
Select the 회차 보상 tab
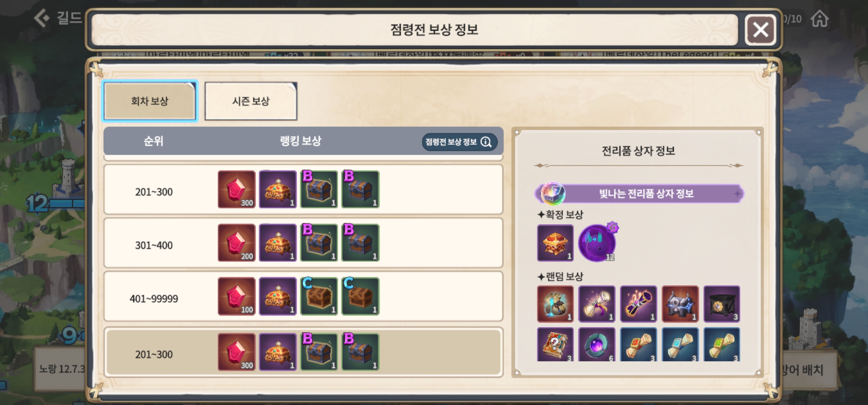(x=150, y=101)
